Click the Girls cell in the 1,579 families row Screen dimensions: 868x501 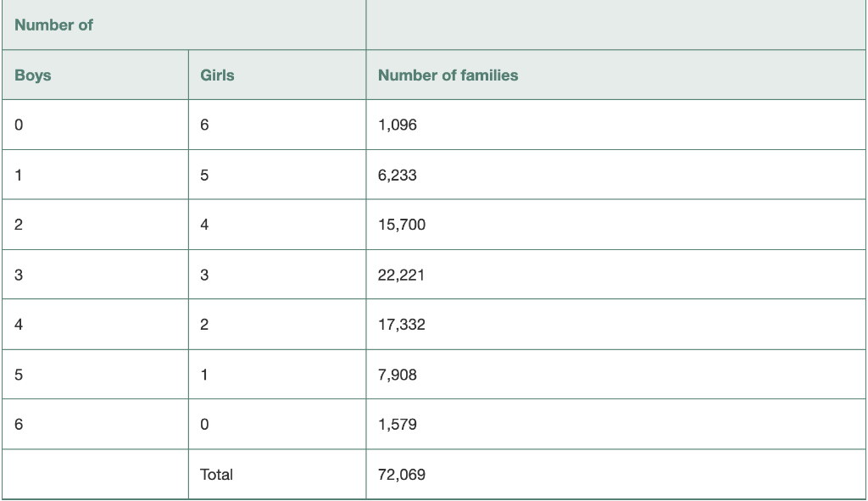tap(277, 424)
